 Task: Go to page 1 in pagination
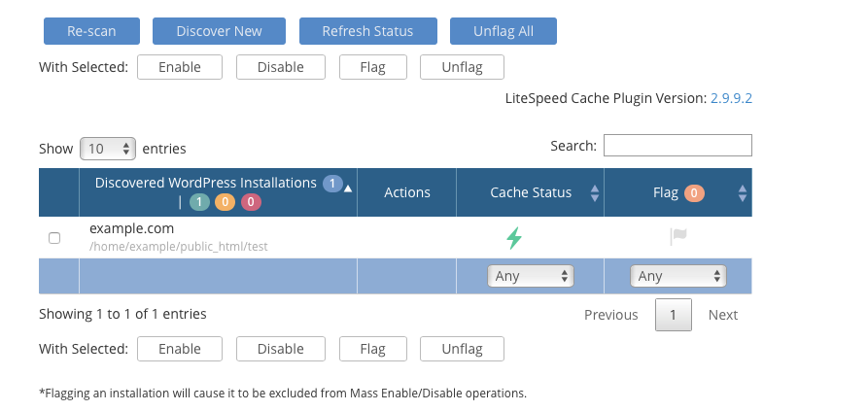[673, 315]
